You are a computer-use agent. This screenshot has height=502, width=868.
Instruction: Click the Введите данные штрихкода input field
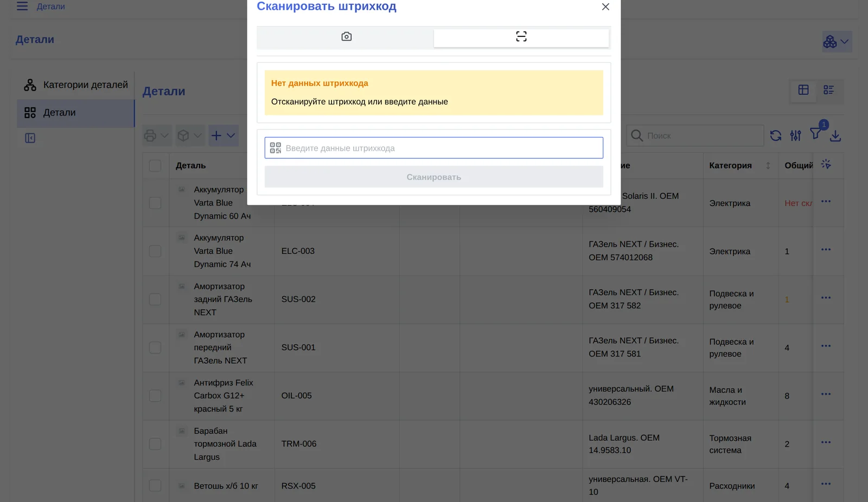tap(433, 148)
